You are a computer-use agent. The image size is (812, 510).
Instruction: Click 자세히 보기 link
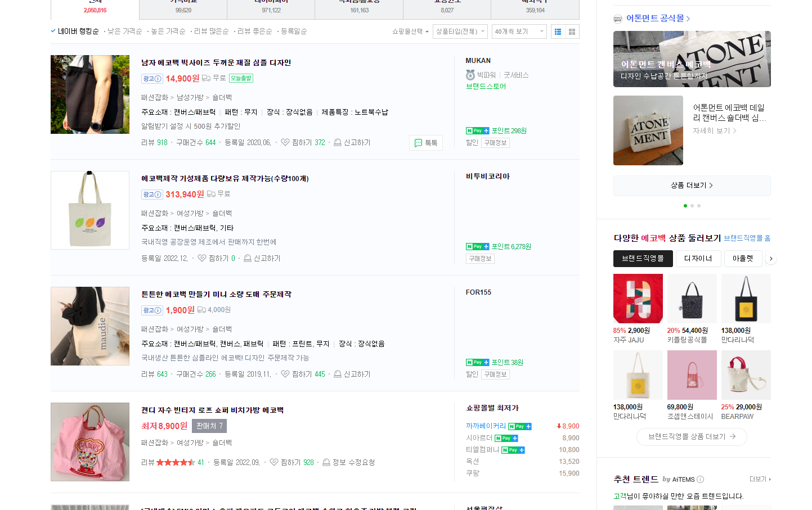coord(715,131)
